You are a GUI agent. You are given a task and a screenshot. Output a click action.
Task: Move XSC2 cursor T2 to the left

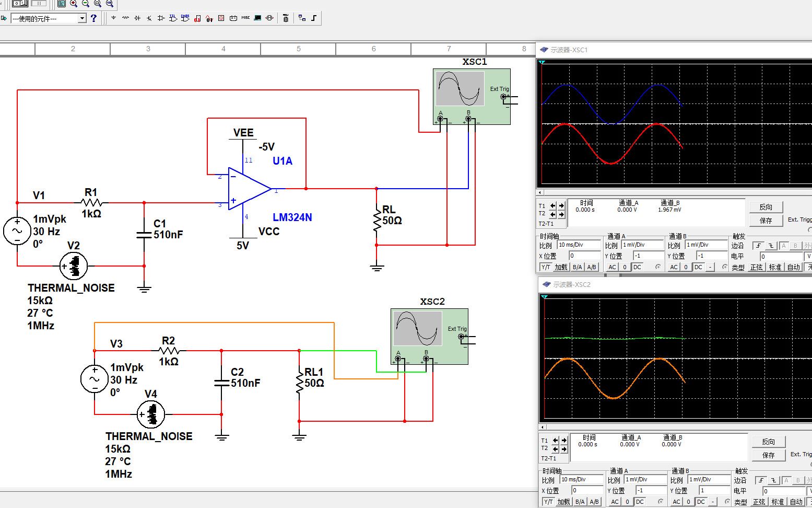tap(555, 449)
